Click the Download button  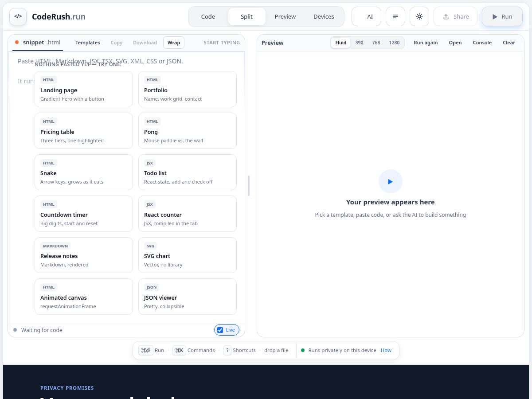(x=145, y=43)
